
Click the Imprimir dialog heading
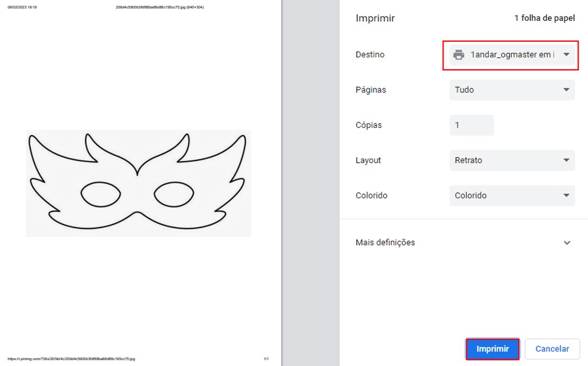tap(375, 18)
